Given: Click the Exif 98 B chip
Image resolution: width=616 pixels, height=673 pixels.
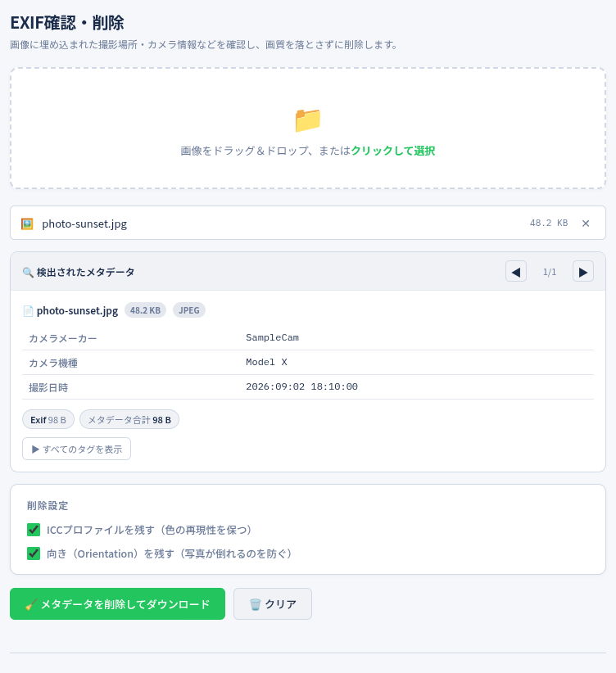Looking at the screenshot, I should pyautogui.click(x=48, y=420).
